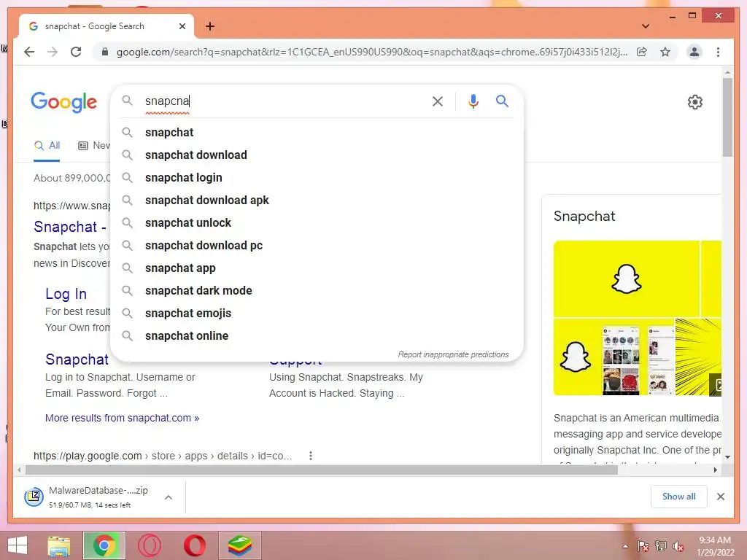747x560 pixels.
Task: Choose suggestion 'snapchat download pc'
Action: [317, 245]
